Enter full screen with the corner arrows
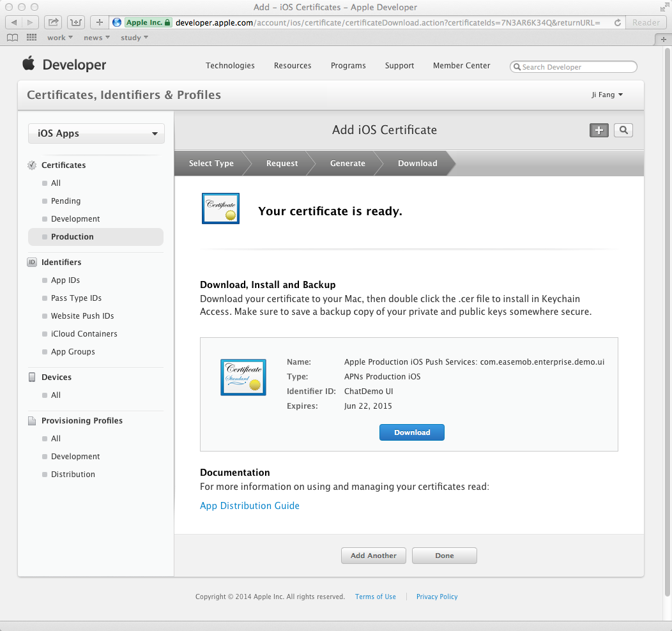 point(665,7)
